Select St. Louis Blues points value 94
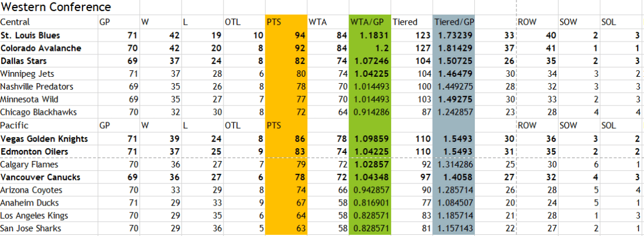 [x=285, y=35]
